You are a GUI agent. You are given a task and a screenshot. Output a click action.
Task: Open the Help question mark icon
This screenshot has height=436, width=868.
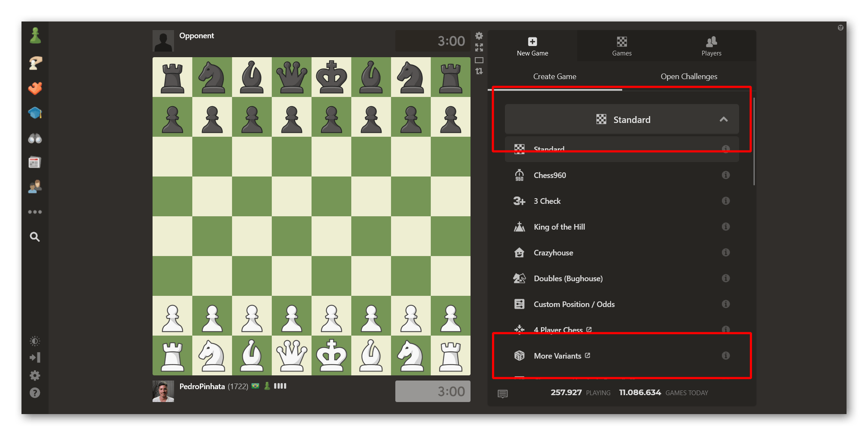pyautogui.click(x=35, y=393)
